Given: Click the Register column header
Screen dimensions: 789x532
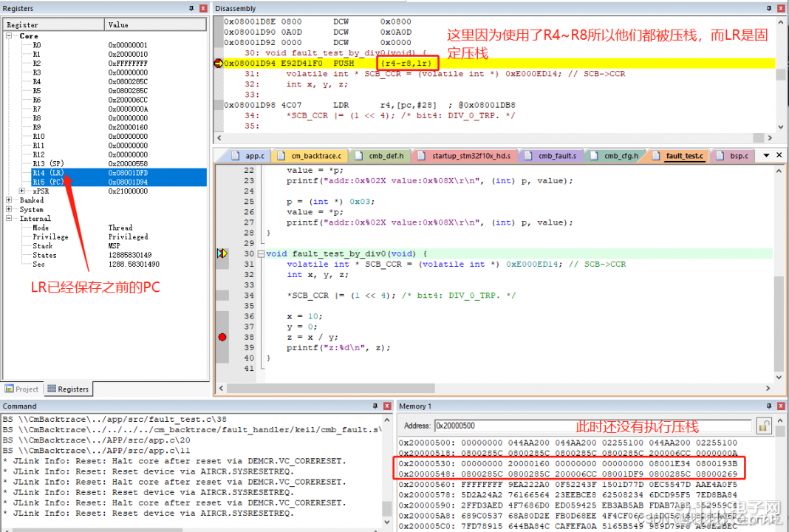Looking at the screenshot, I should coord(53,24).
